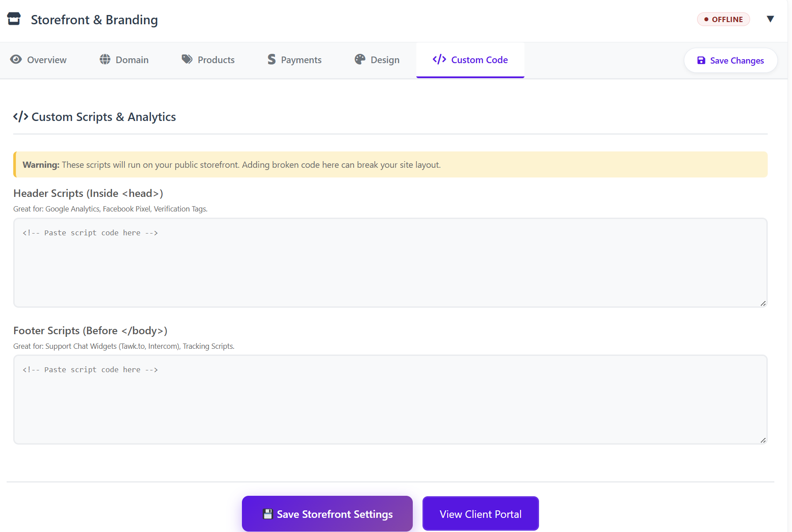This screenshot has width=792, height=532.
Task: Click the Payments S currency icon
Action: point(272,60)
